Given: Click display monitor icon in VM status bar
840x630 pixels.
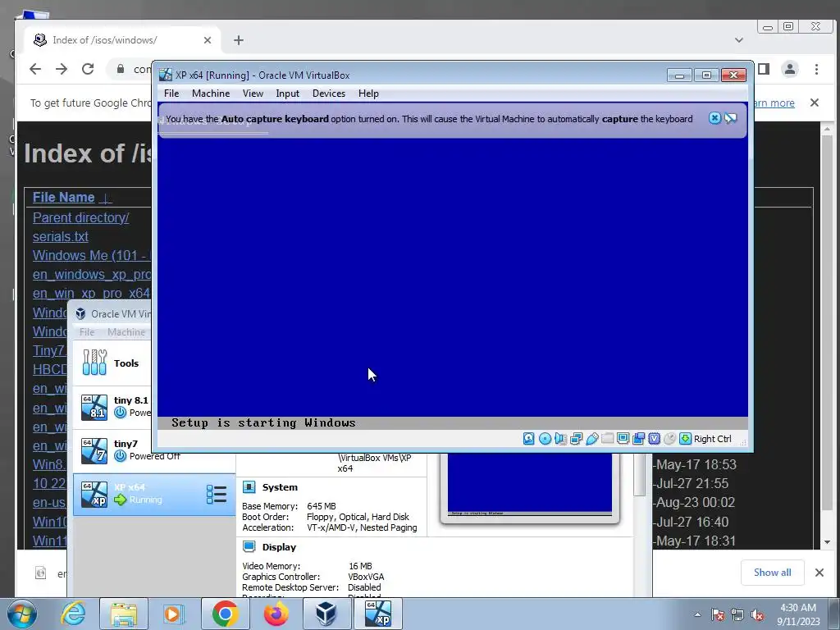Looking at the screenshot, I should (x=623, y=439).
